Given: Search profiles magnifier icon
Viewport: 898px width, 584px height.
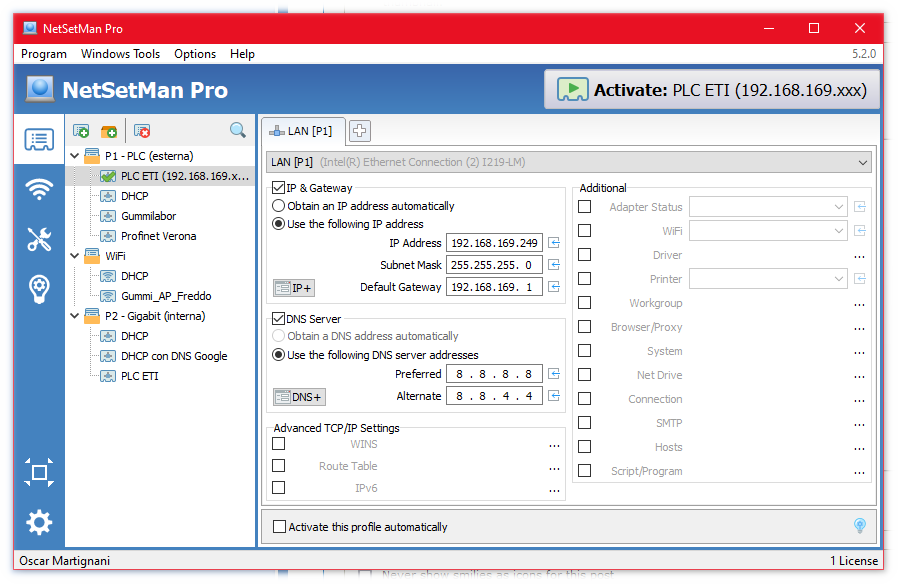Looking at the screenshot, I should tap(238, 131).
